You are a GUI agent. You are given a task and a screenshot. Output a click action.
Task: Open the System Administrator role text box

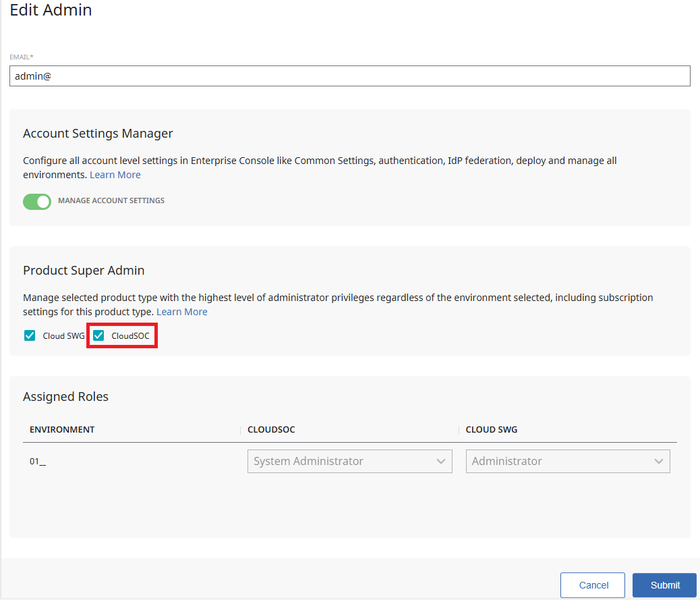pyautogui.click(x=341, y=462)
